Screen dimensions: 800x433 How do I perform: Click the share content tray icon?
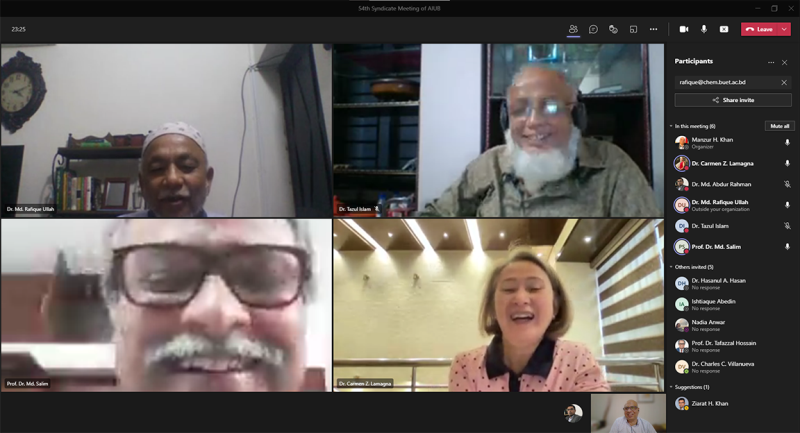pyautogui.click(x=724, y=29)
